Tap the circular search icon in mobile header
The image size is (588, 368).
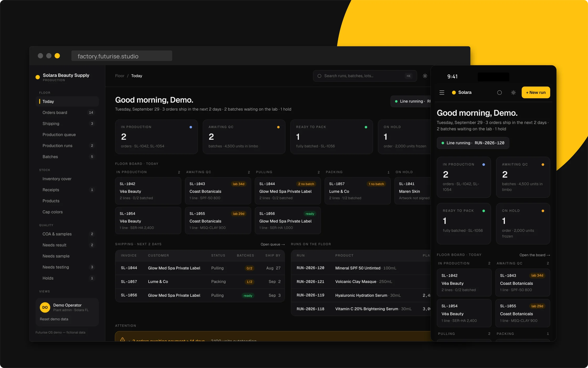coord(500,93)
